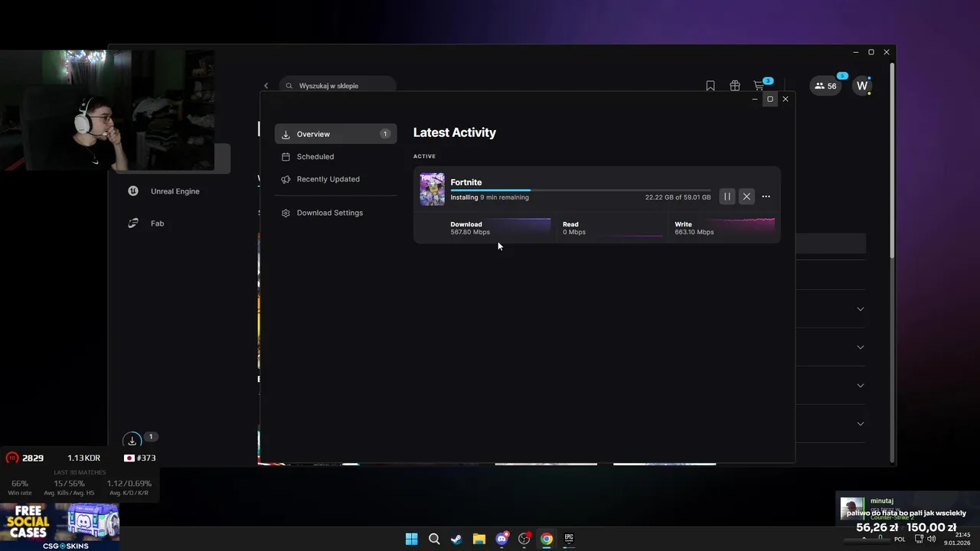This screenshot has height=551, width=980.
Task: Click the '22.22 GB of 59.01 GB' size text
Action: 678,197
